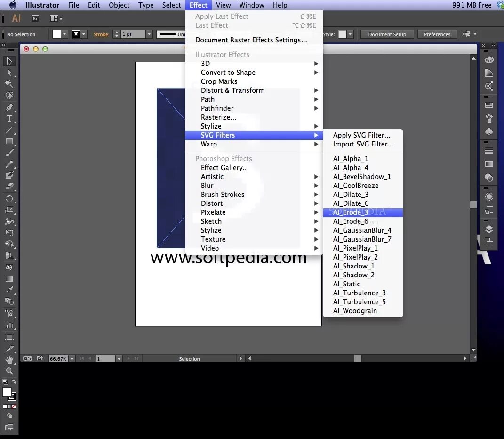Click the white fill color swatch
This screenshot has height=439, width=504.
(56, 34)
